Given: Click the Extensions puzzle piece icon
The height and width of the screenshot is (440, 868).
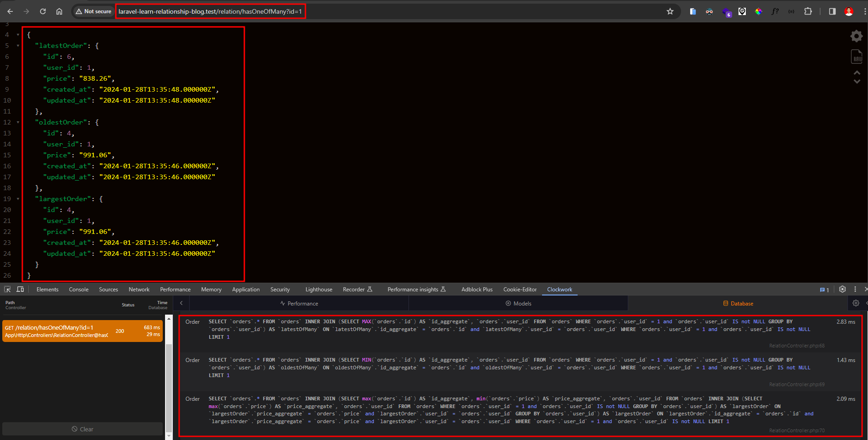Looking at the screenshot, I should (x=808, y=11).
